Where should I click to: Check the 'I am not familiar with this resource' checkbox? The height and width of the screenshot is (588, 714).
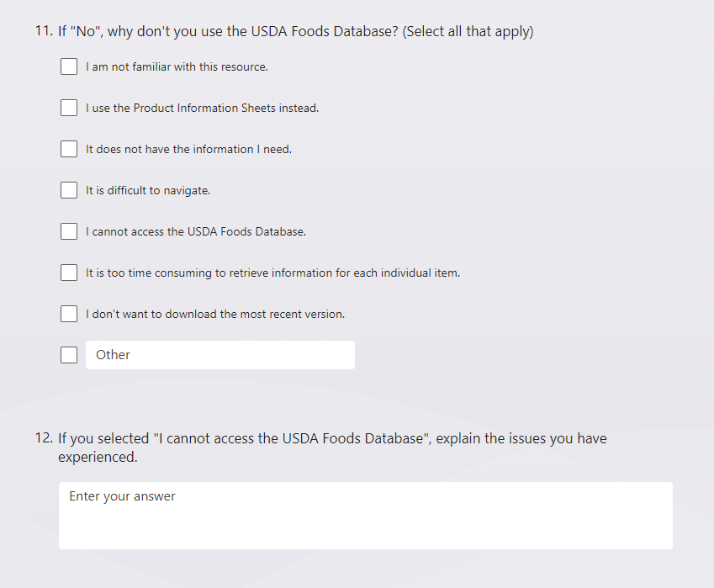pyautogui.click(x=69, y=66)
